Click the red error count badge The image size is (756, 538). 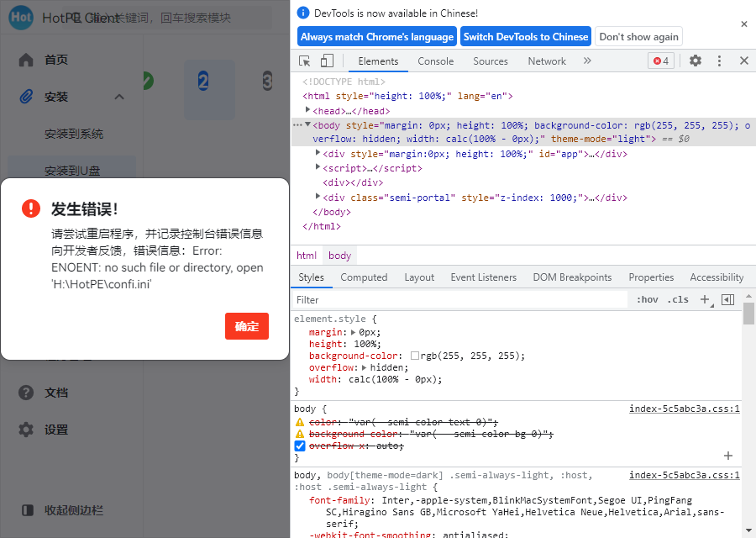pyautogui.click(x=661, y=61)
